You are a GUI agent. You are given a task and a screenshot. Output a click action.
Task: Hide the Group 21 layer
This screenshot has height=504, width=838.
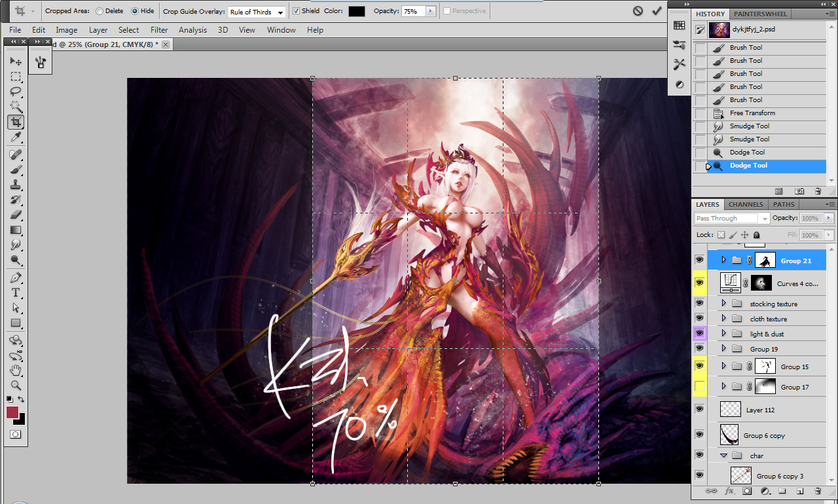coord(700,261)
